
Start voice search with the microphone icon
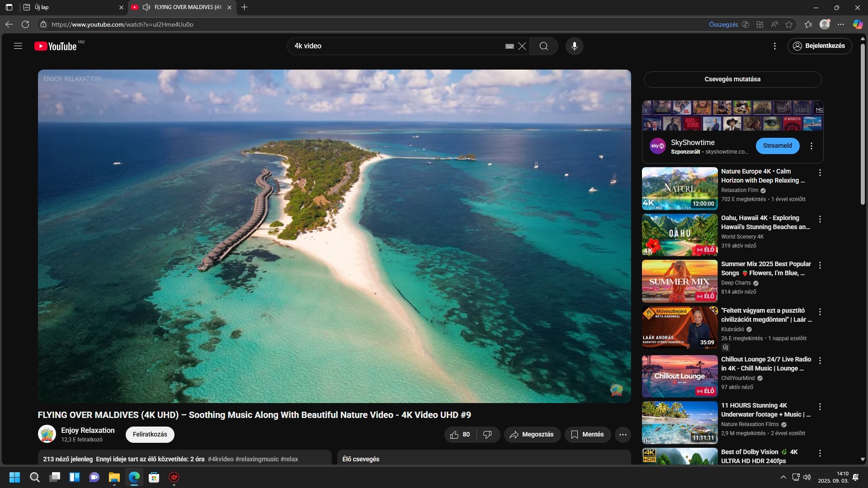coord(574,46)
